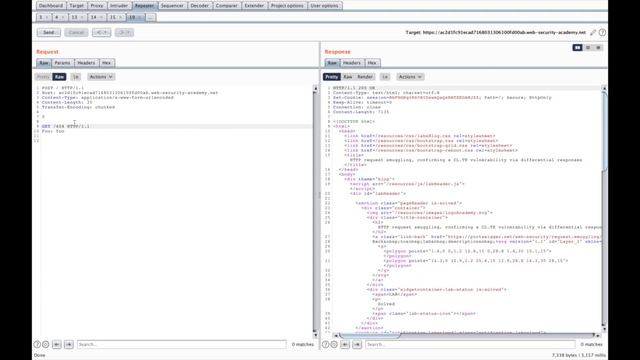
Task: Select Response Raw tab
Action: (x=332, y=63)
